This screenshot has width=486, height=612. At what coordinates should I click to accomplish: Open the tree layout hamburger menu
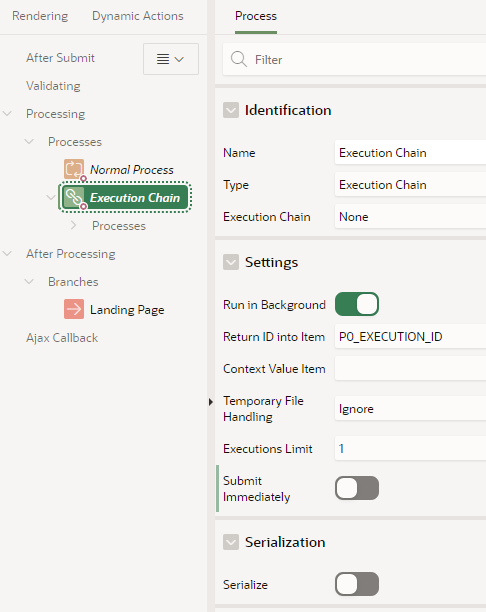pyautogui.click(x=171, y=59)
